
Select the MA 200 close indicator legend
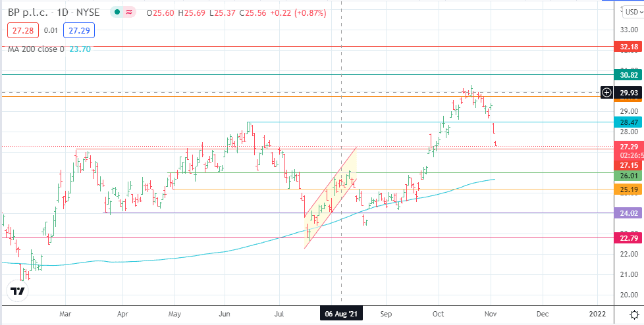click(x=36, y=49)
